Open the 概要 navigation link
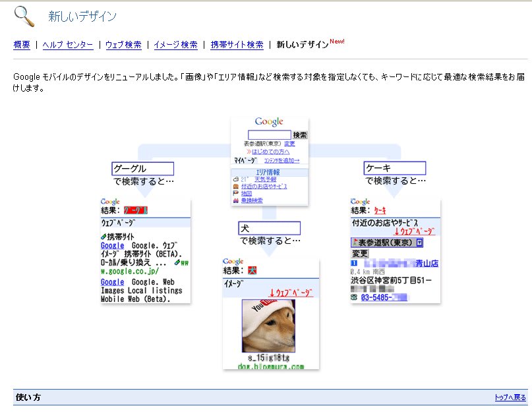The image size is (532, 412). [x=22, y=45]
